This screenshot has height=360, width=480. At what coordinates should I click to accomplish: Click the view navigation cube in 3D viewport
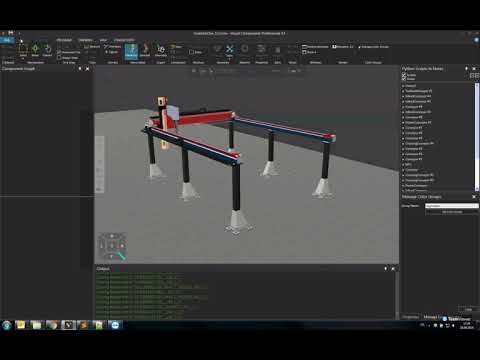tap(112, 246)
